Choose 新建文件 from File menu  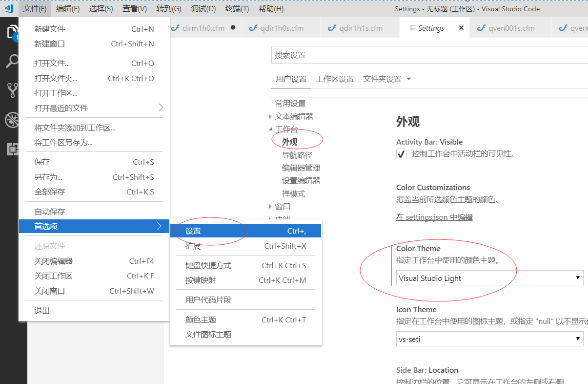click(94, 29)
